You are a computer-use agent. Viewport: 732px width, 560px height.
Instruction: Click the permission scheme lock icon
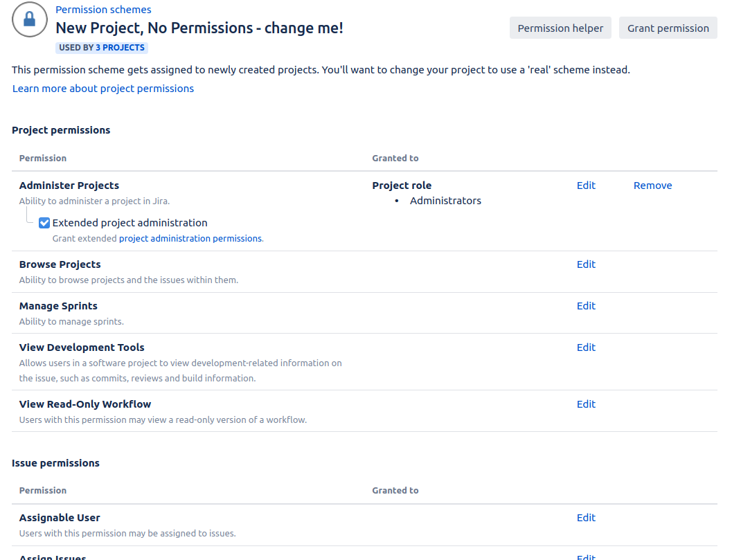click(x=29, y=19)
